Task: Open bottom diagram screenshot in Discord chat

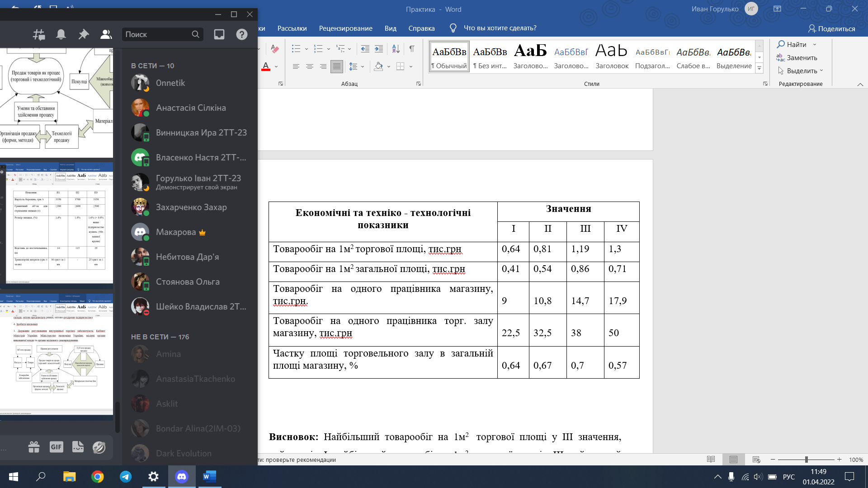Action: (x=57, y=357)
